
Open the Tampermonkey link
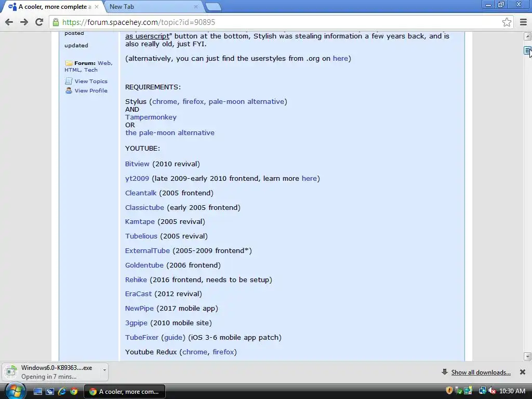151,117
